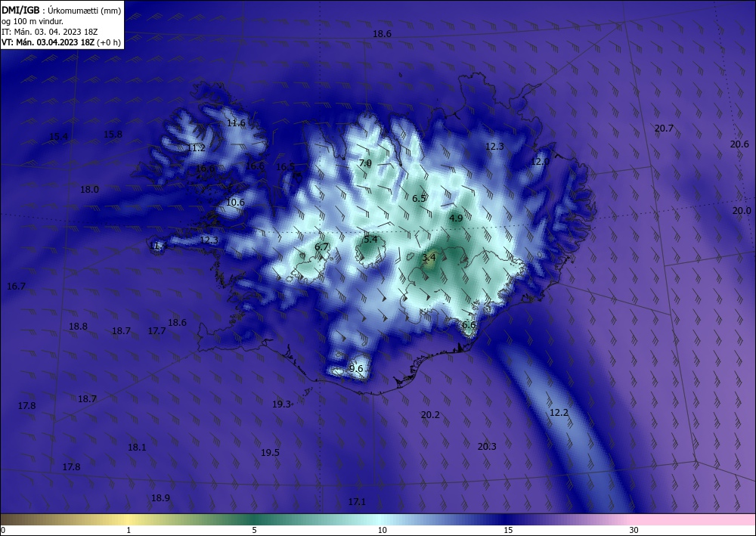Click the 19.5 value on the map
756x536 pixels.
[270, 452]
